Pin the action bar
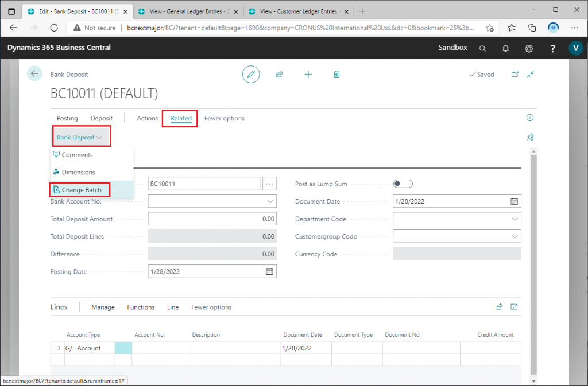This screenshot has width=588, height=386. click(x=530, y=137)
